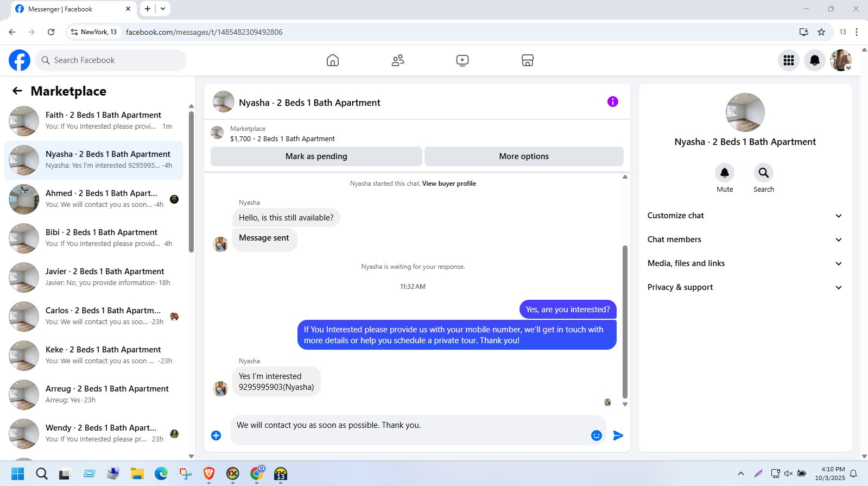Open Windows Start menu
This screenshot has width=868, height=486.
17,474
